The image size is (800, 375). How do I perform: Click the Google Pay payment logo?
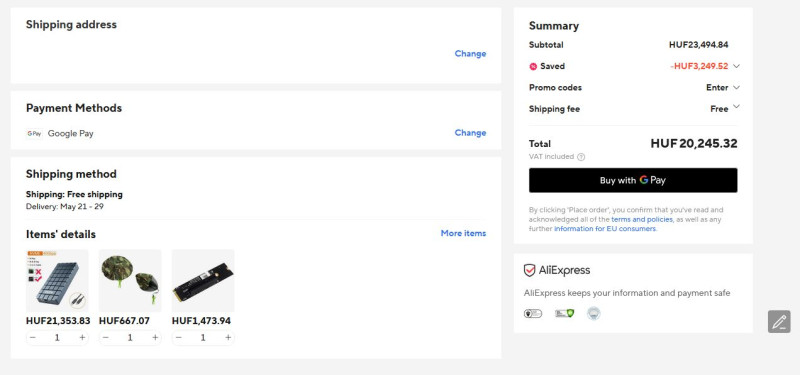click(x=34, y=134)
